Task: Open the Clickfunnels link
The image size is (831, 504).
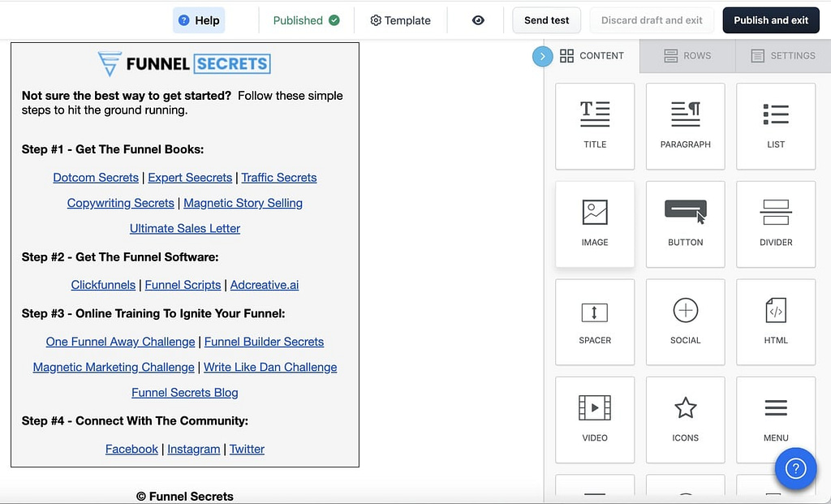Action: click(103, 285)
